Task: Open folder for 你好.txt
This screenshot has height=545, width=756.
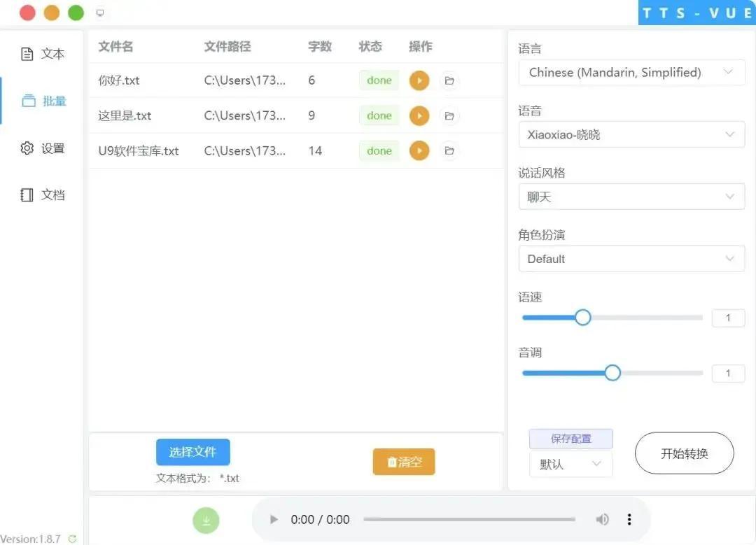Action: click(x=449, y=80)
